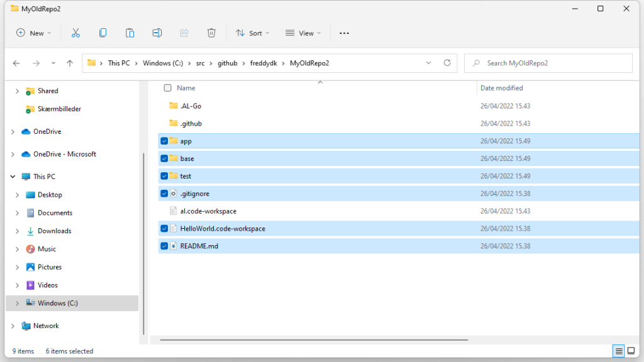Click the Search MyOldRepo2 field
This screenshot has width=644, height=362.
553,63
